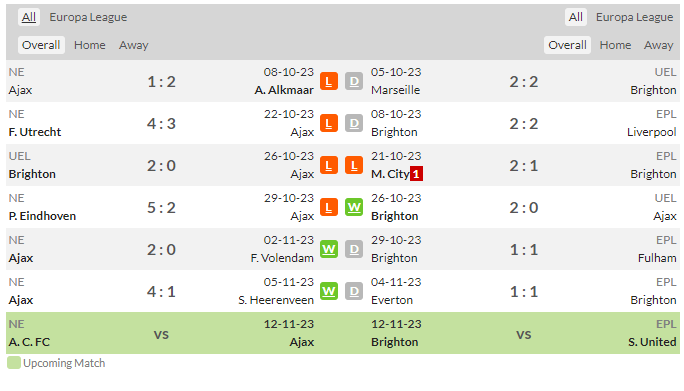The width and height of the screenshot is (684, 391).
Task: Click the red card badge next to M. City
Action: 416,174
